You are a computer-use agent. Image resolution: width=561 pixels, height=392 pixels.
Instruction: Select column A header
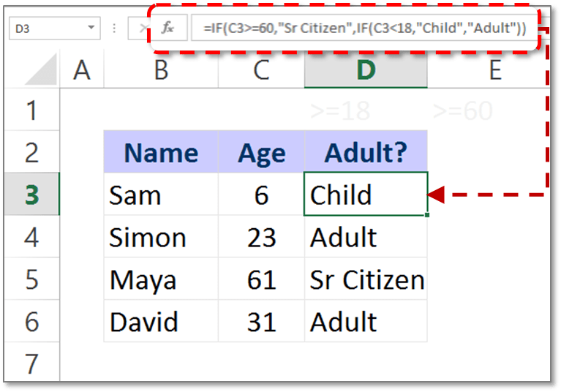[x=82, y=69]
